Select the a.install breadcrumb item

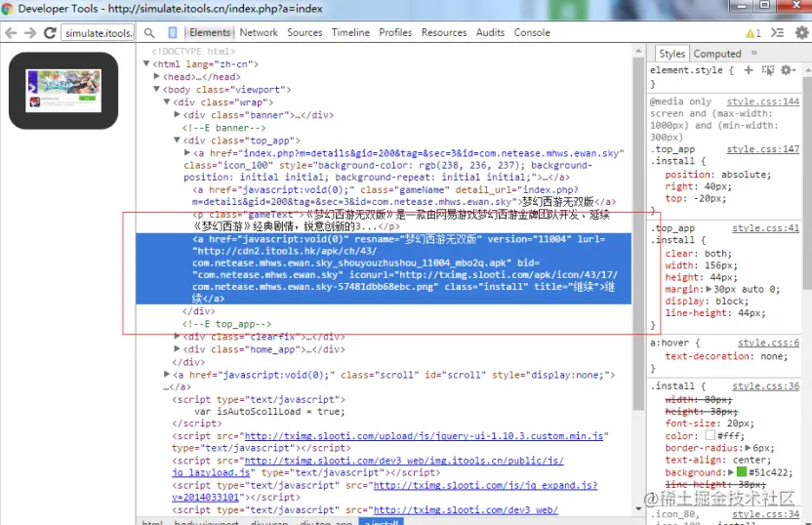click(382, 521)
